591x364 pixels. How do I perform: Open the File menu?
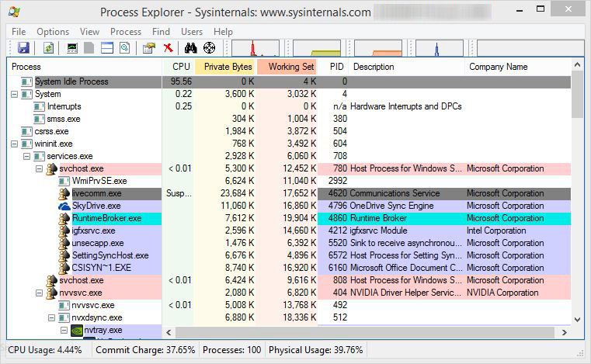(19, 32)
